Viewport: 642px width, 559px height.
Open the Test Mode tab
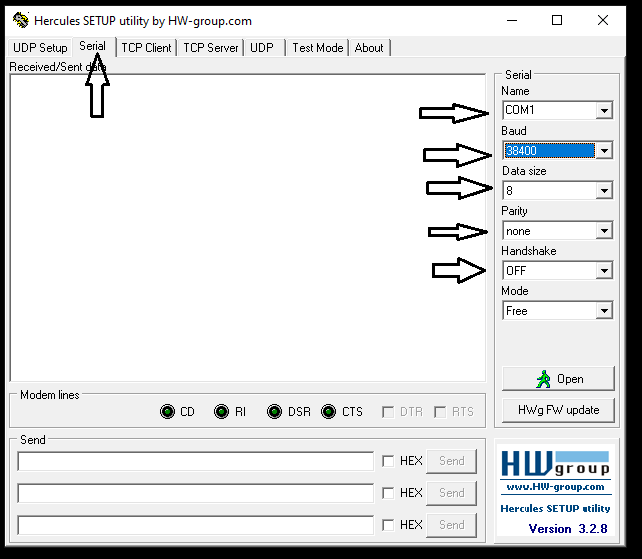(317, 48)
